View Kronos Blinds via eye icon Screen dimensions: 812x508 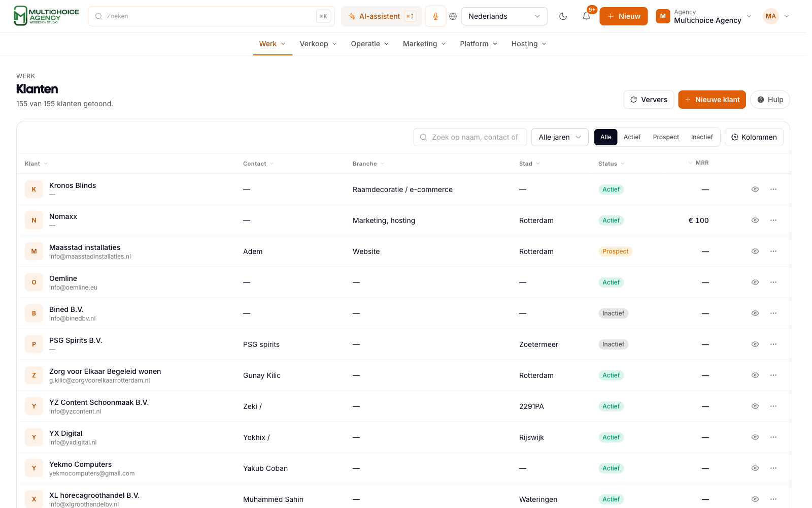pos(755,189)
